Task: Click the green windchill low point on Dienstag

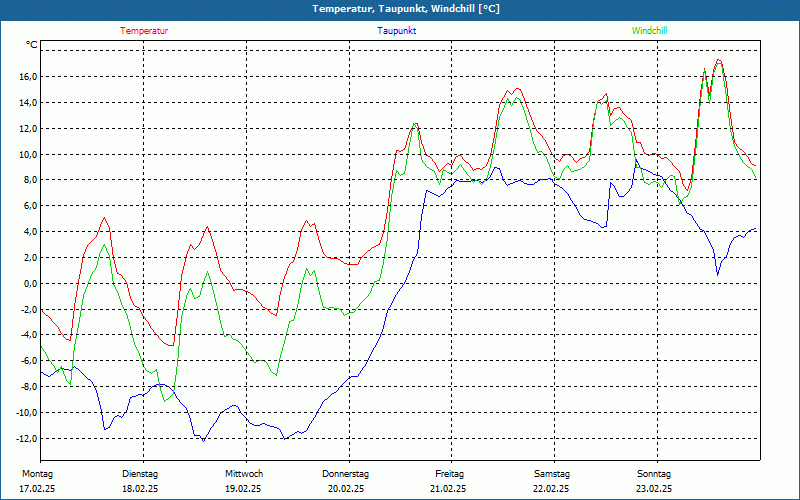Action: pos(164,401)
